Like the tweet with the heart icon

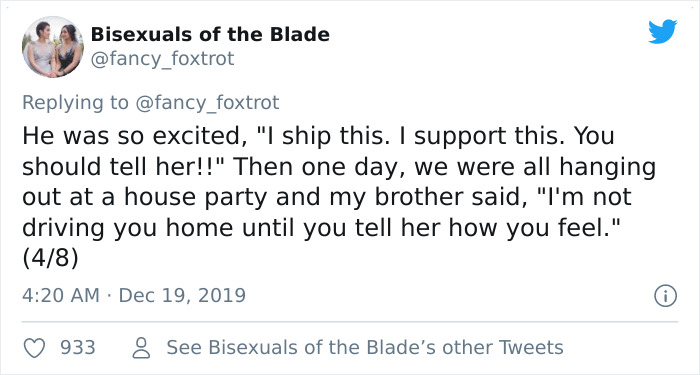pos(34,348)
